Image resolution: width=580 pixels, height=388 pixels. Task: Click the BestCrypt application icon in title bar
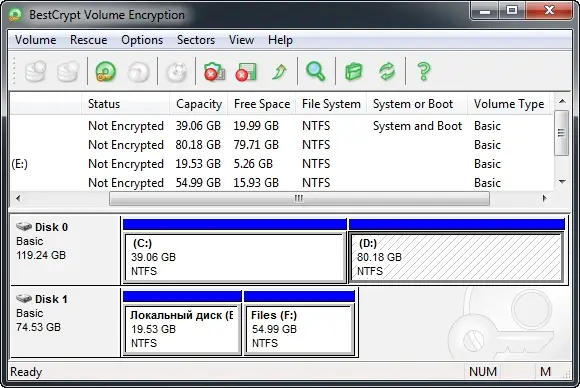tap(16, 15)
